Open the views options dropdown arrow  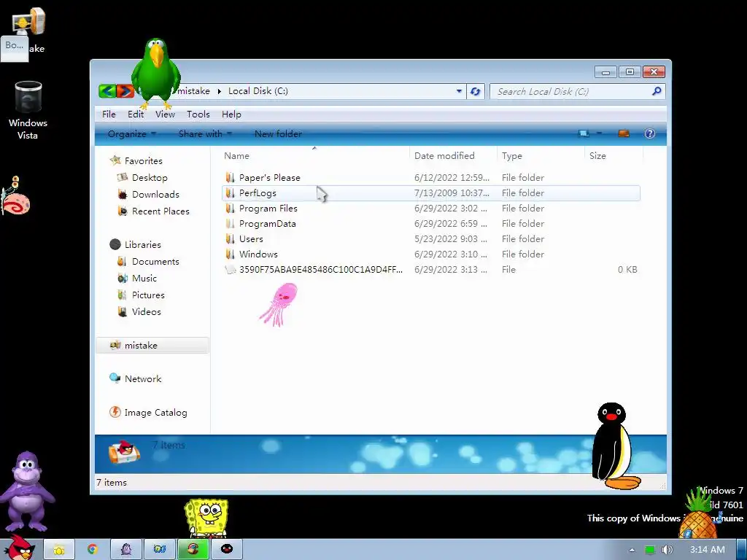coord(599,133)
